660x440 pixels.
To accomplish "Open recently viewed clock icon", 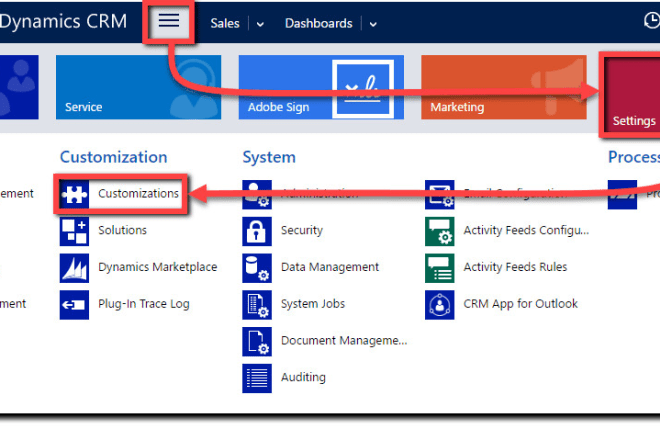I will 652,20.
